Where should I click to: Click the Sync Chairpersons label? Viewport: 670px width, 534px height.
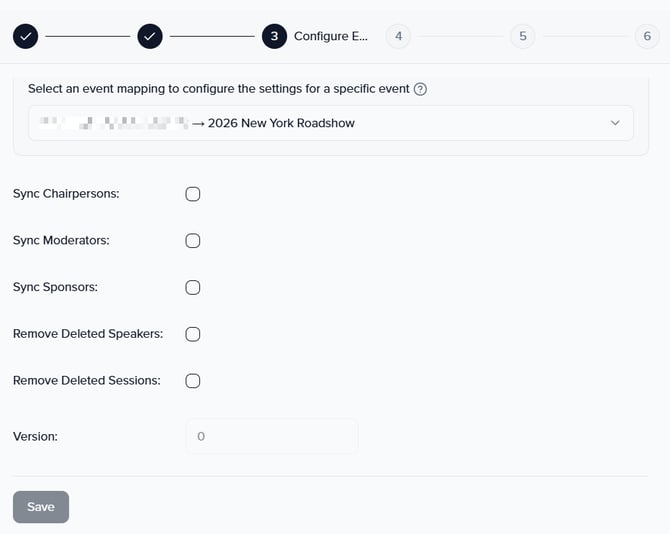66,194
